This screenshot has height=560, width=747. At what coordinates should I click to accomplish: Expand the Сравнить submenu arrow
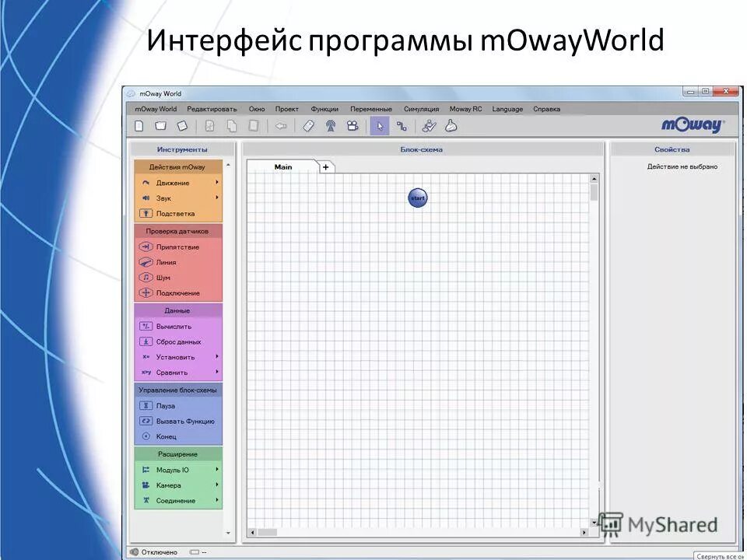tap(217, 372)
